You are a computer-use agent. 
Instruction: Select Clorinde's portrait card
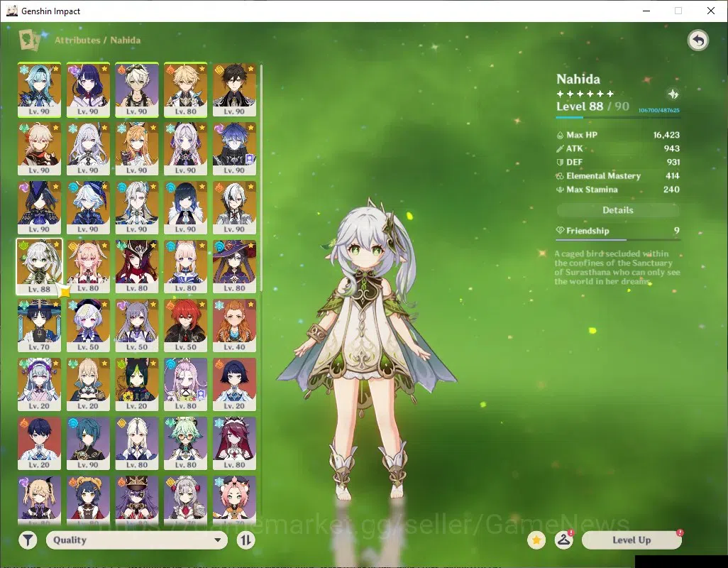(x=40, y=207)
